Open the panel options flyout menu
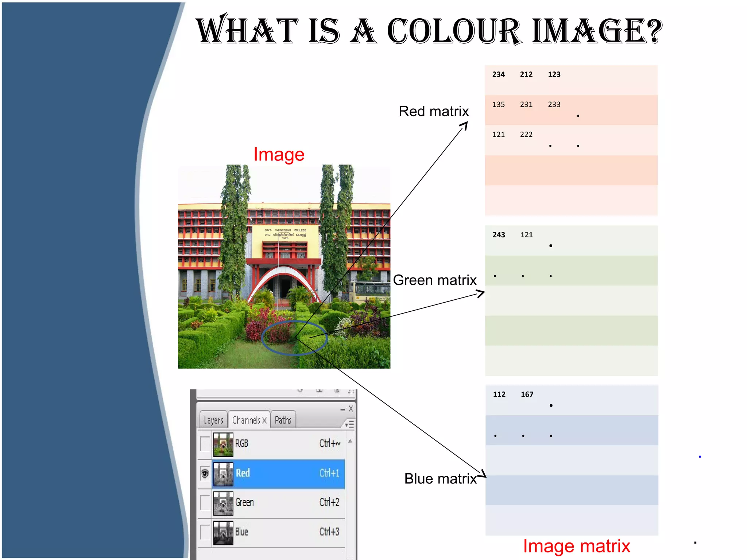The height and width of the screenshot is (560, 747). [x=349, y=424]
